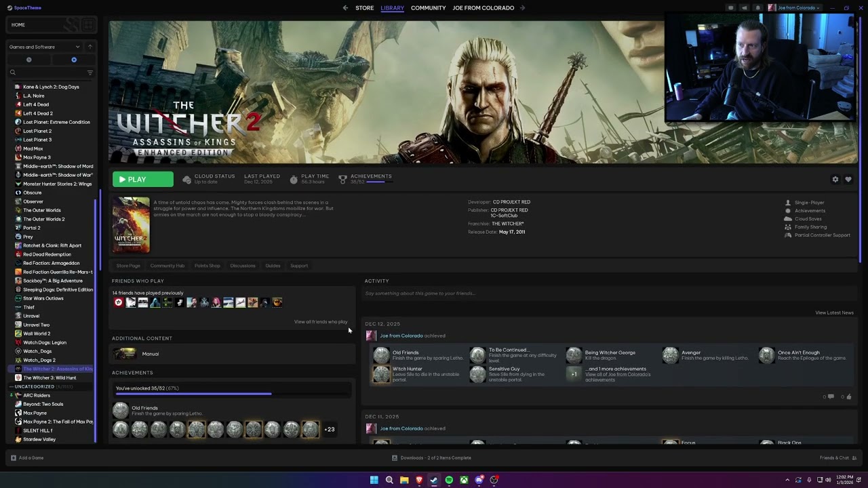Viewport: 868px width, 488px height.
Task: Show the +23 more achievements button
Action: click(x=330, y=429)
